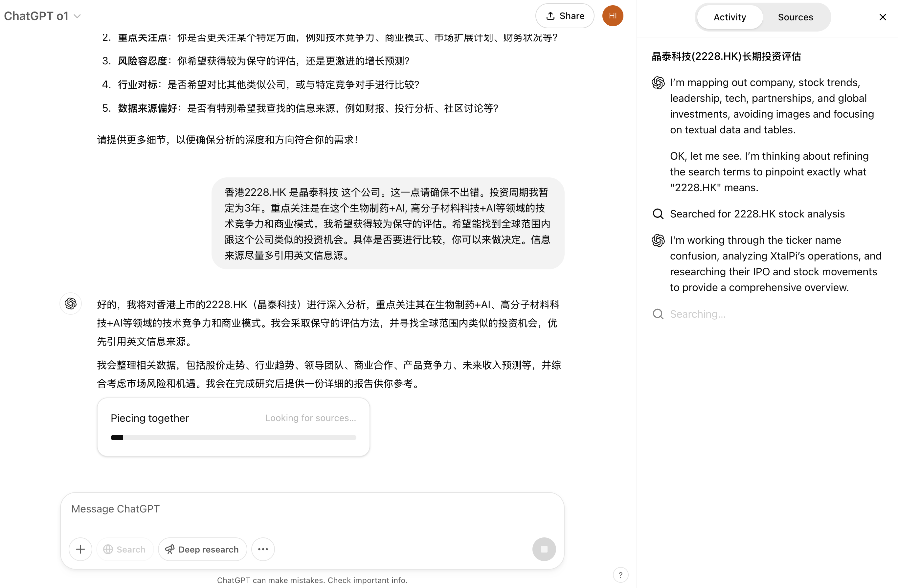Click the stop generating button

tap(544, 549)
